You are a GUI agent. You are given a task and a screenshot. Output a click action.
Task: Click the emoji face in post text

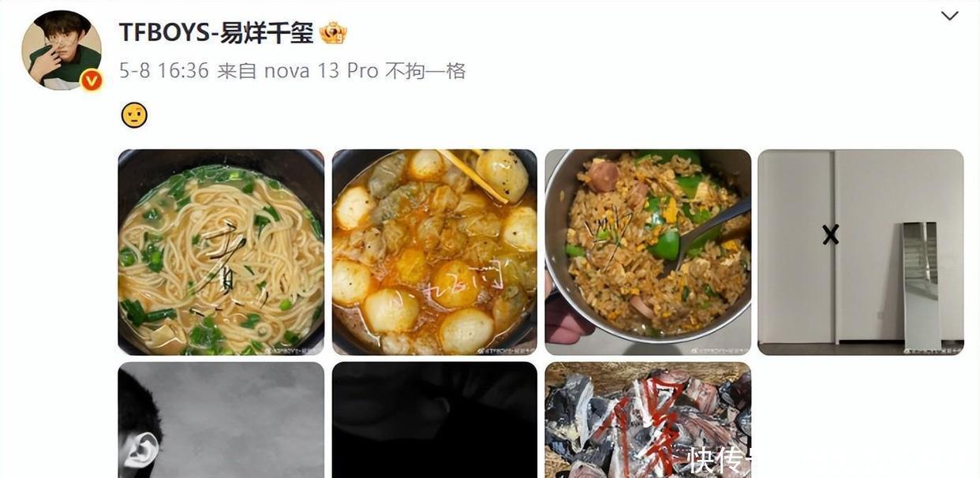[x=134, y=116]
